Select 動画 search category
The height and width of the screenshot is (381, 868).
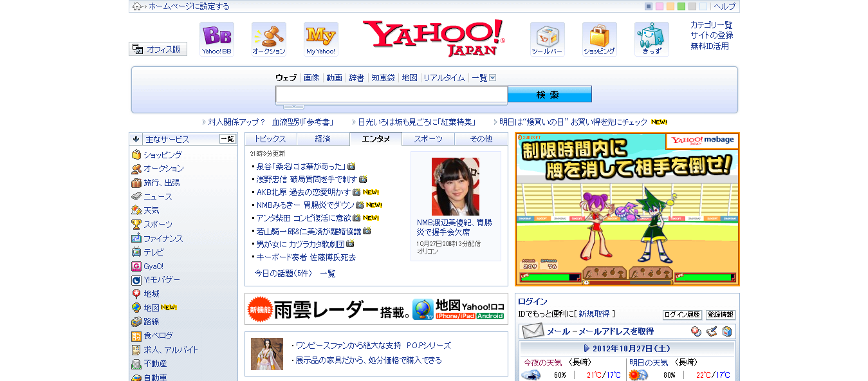point(334,78)
